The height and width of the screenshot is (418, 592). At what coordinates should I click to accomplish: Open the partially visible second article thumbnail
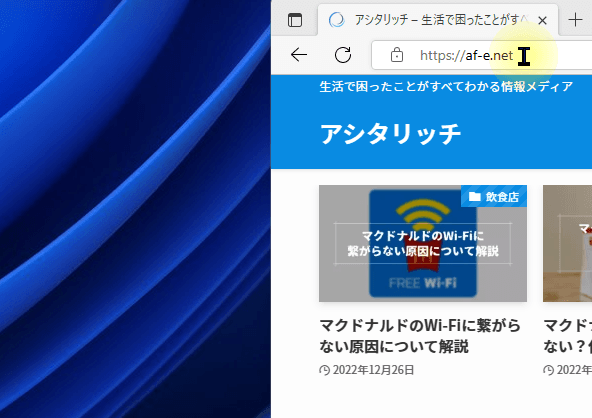pyautogui.click(x=567, y=244)
